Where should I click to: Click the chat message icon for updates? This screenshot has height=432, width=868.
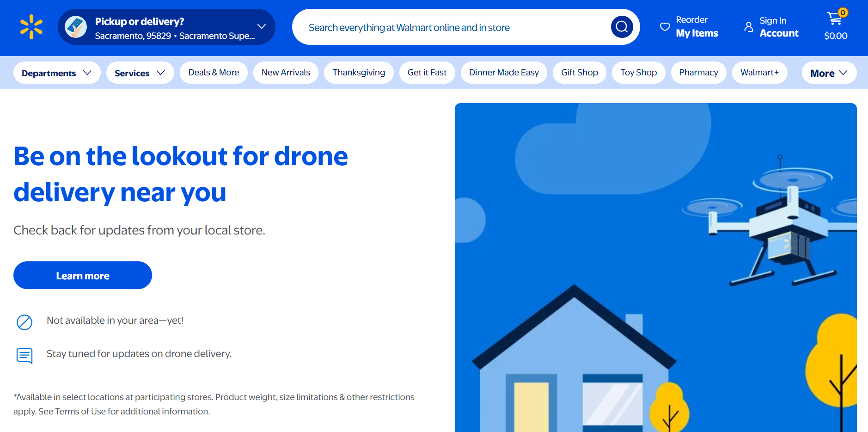click(x=24, y=355)
